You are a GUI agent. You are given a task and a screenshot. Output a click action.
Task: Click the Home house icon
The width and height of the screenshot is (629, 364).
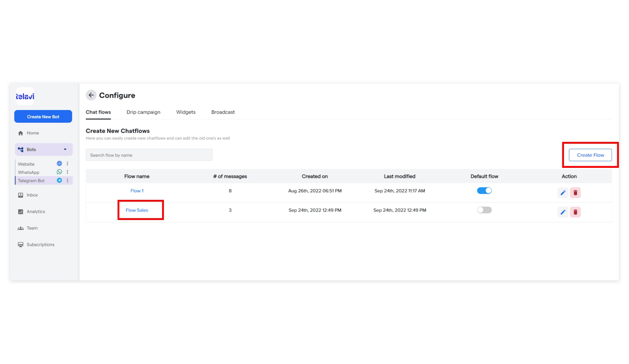tap(21, 133)
